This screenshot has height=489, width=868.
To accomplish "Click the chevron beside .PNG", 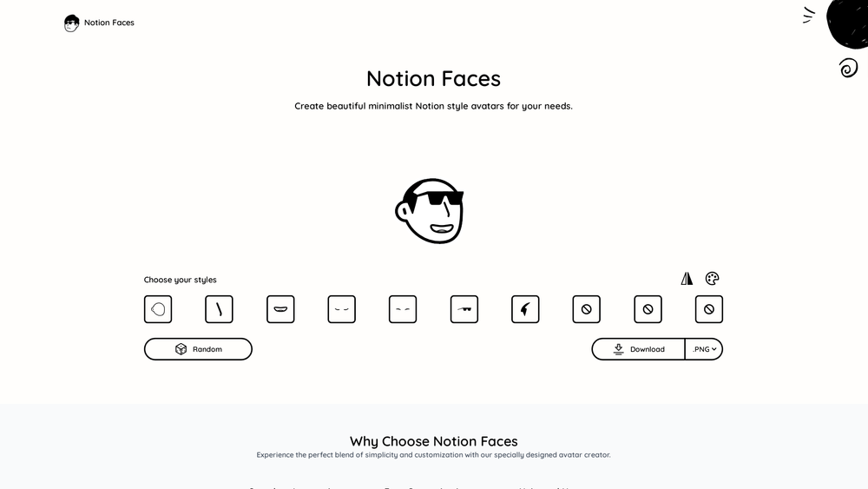I will [x=714, y=349].
